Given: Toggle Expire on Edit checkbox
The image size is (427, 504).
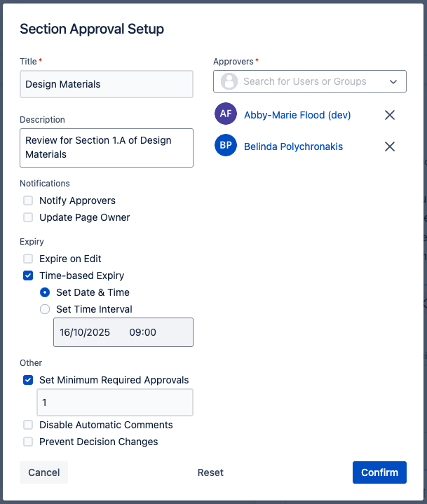Looking at the screenshot, I should tap(28, 259).
